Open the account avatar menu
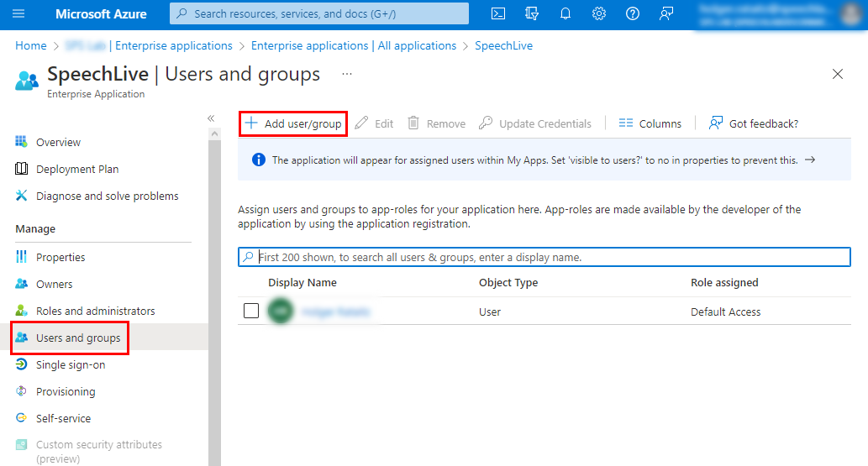Image resolution: width=868 pixels, height=466 pixels. [851, 13]
